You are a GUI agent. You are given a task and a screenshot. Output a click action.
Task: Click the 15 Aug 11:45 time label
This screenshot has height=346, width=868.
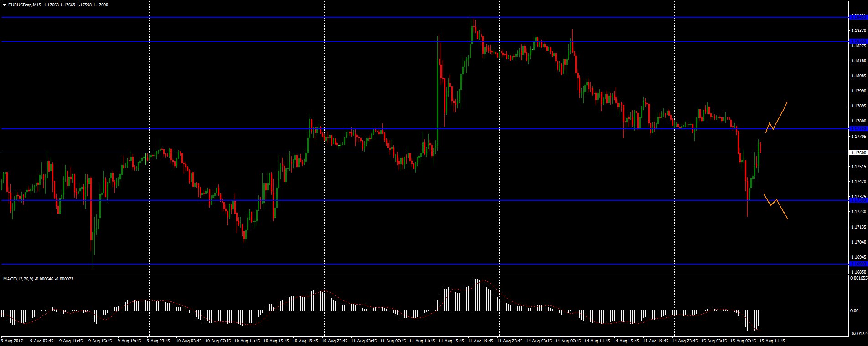click(x=772, y=341)
